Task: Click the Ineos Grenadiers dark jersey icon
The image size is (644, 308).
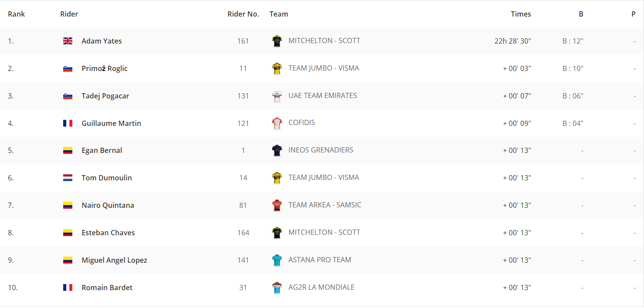Action: pos(277,150)
